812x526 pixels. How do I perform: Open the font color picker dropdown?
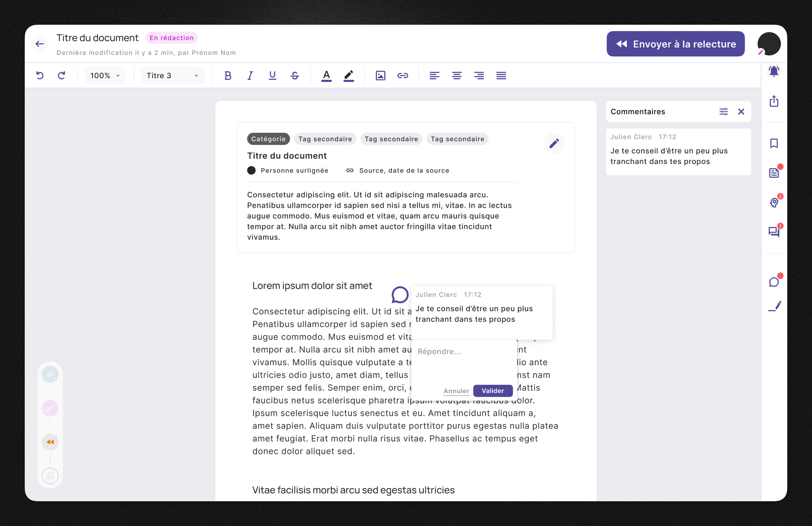326,75
